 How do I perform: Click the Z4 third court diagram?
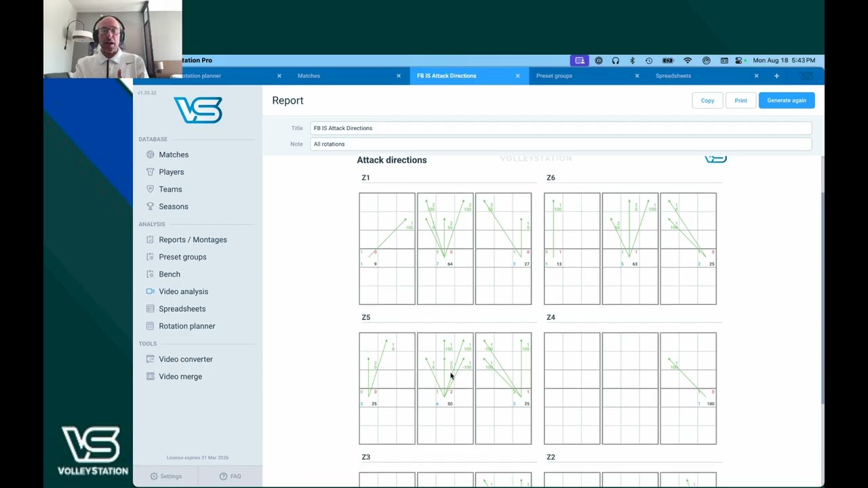coord(688,388)
